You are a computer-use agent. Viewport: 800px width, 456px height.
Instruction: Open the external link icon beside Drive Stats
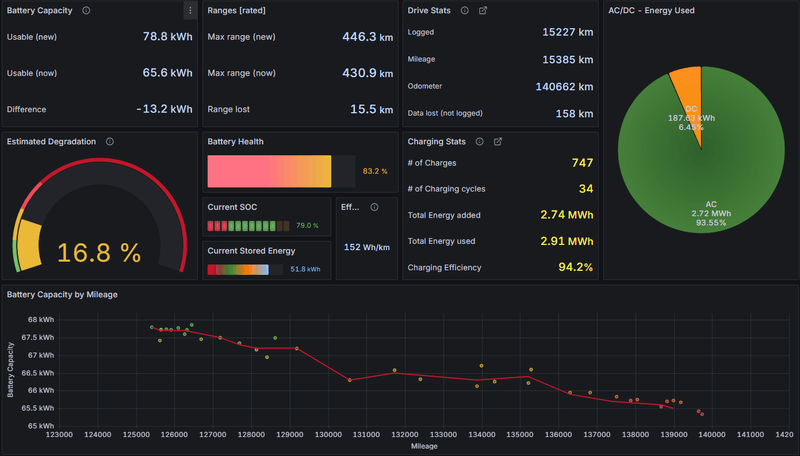tap(483, 10)
